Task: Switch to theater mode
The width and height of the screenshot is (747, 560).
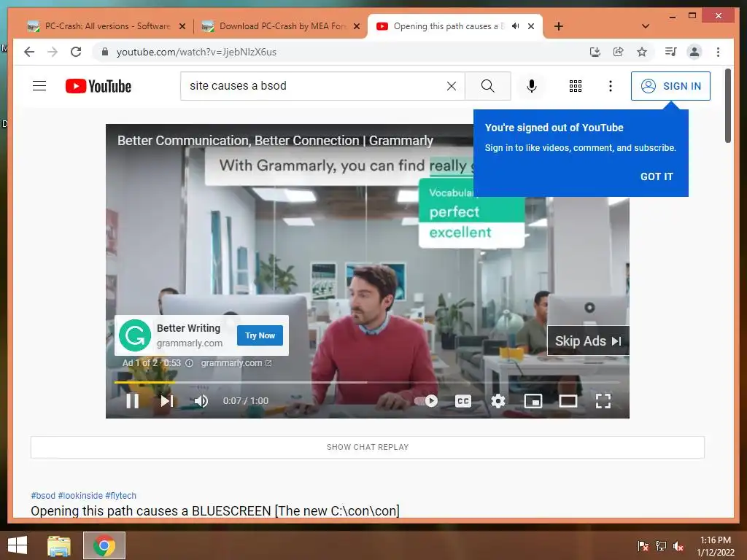Action: [568, 401]
